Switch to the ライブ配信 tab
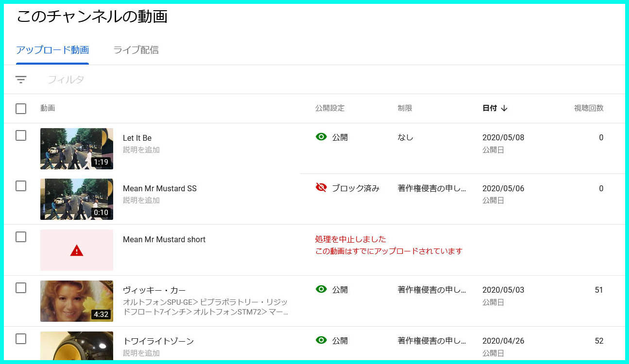The width and height of the screenshot is (629, 364). tap(136, 50)
